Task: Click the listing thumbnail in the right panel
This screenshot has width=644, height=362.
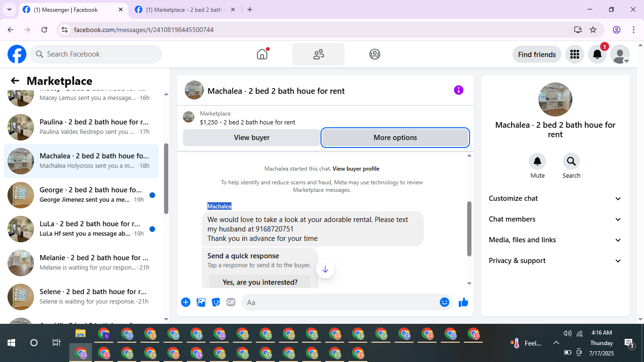Action: tap(555, 99)
